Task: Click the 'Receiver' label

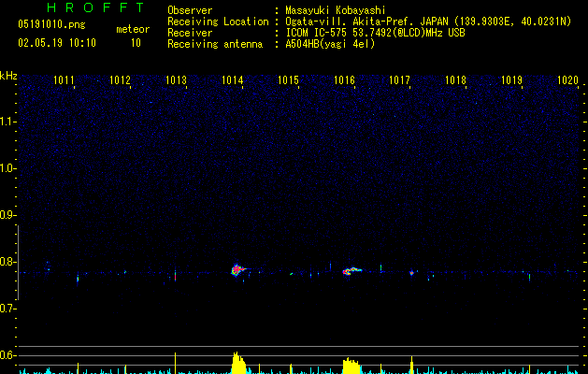Action: (x=190, y=33)
